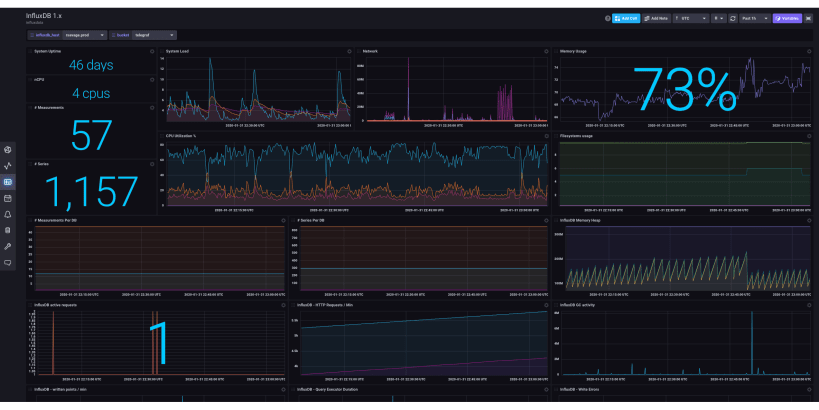Image resolution: width=819 pixels, height=410 pixels.
Task: Click the Settings wrench icon in the sidebar
Action: pyautogui.click(x=8, y=246)
